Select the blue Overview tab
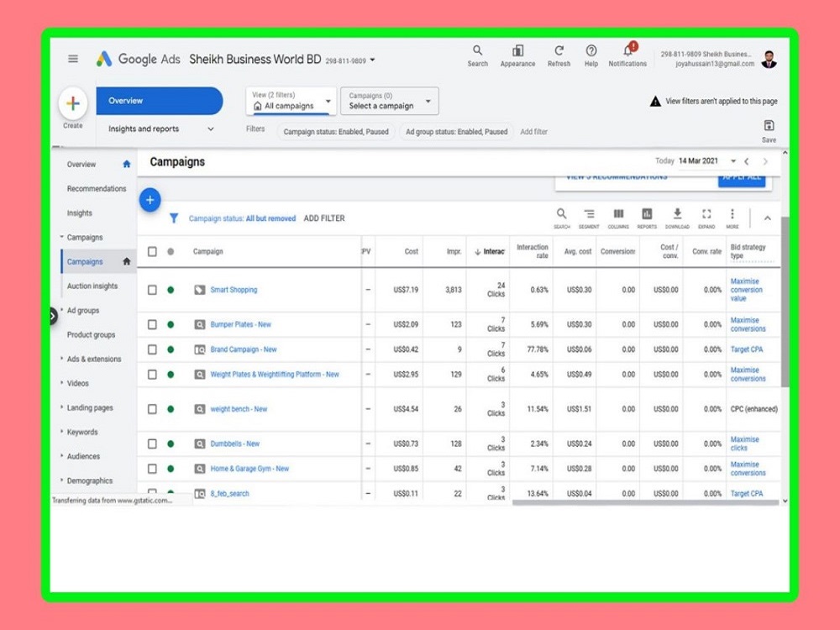This screenshot has width=840, height=630. point(160,101)
